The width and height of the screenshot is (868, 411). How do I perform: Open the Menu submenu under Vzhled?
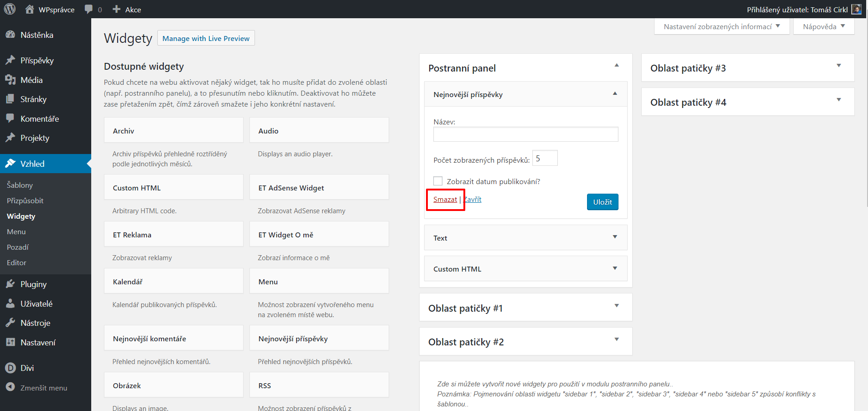(16, 231)
